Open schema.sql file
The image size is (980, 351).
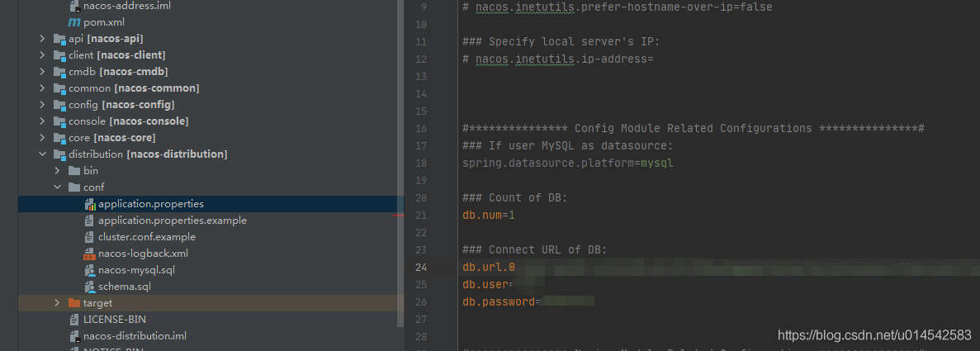point(125,287)
